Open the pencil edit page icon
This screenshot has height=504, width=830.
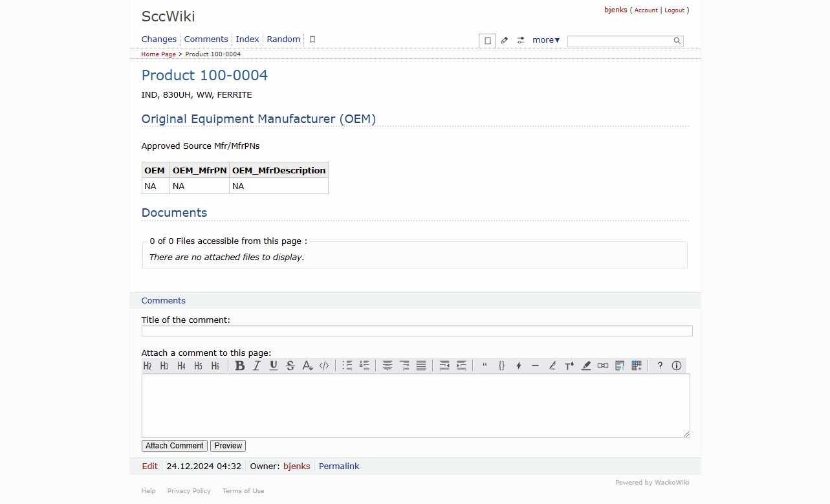pos(505,40)
